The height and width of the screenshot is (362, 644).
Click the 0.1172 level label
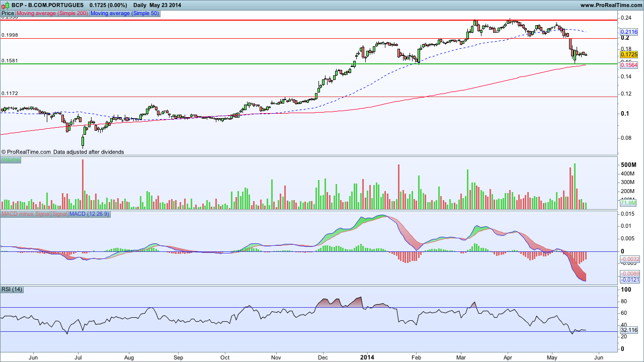(10, 94)
